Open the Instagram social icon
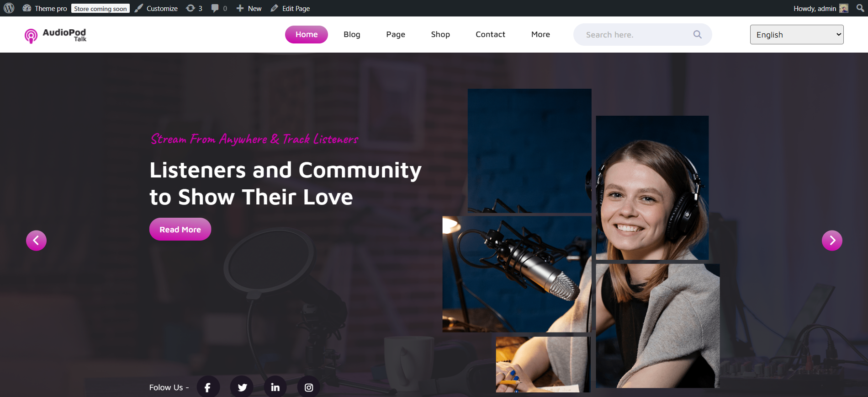The width and height of the screenshot is (868, 397). pyautogui.click(x=309, y=387)
